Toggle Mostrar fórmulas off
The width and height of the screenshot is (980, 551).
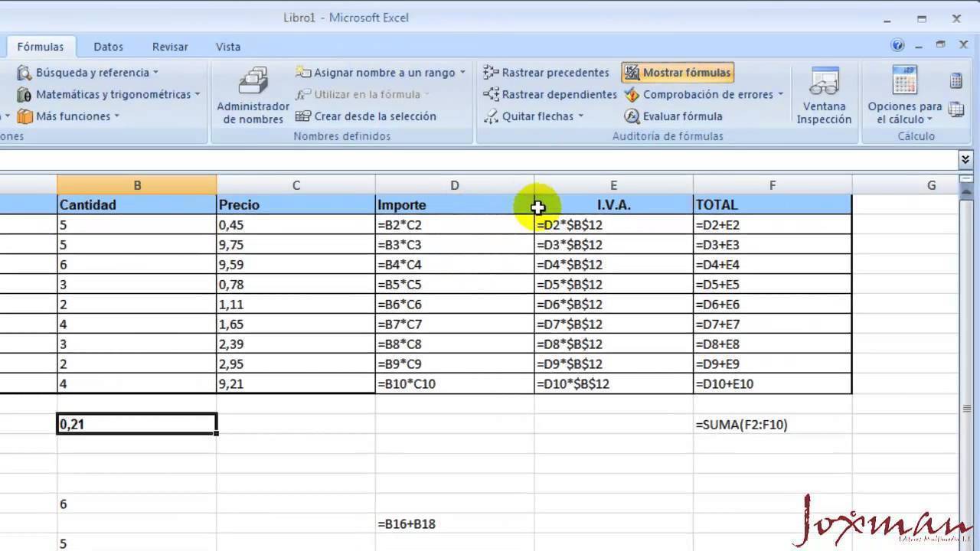[x=678, y=73]
